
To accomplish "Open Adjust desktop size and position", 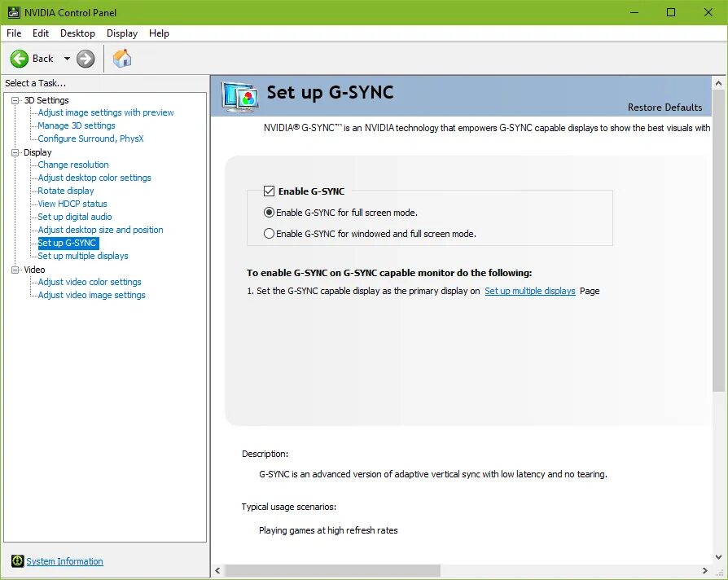I will (x=101, y=230).
